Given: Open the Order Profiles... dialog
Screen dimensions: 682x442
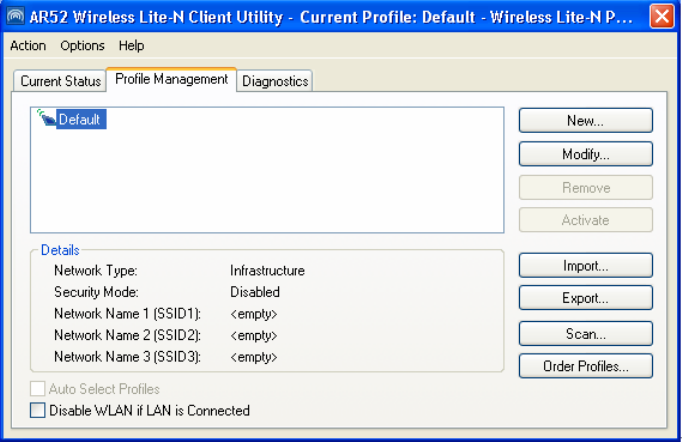Looking at the screenshot, I should pyautogui.click(x=585, y=366).
